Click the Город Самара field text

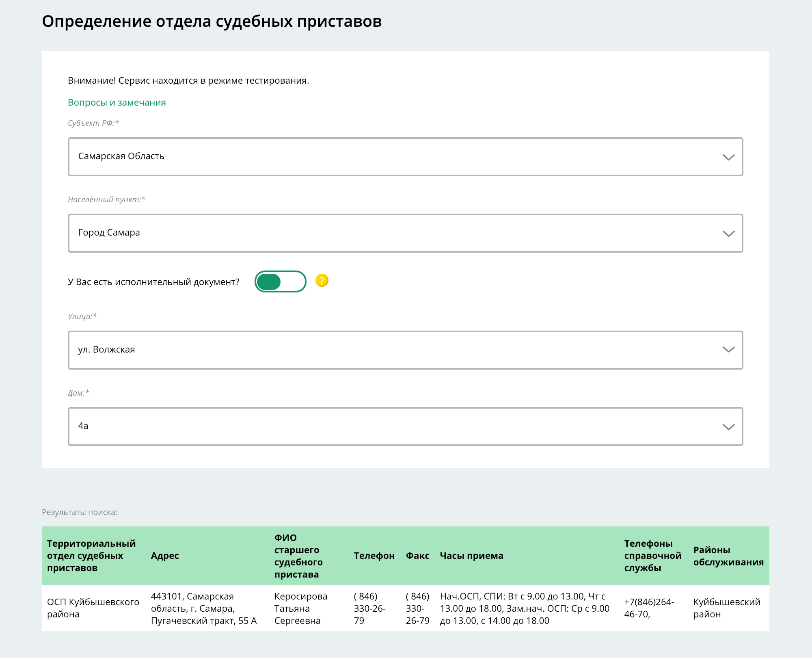[x=109, y=233]
